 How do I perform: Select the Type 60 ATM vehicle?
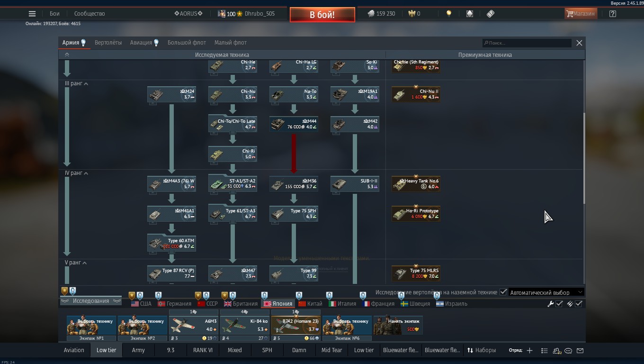(171, 244)
